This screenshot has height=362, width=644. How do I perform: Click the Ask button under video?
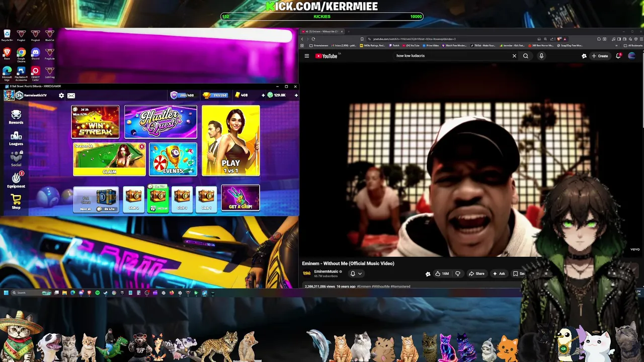[499, 274]
